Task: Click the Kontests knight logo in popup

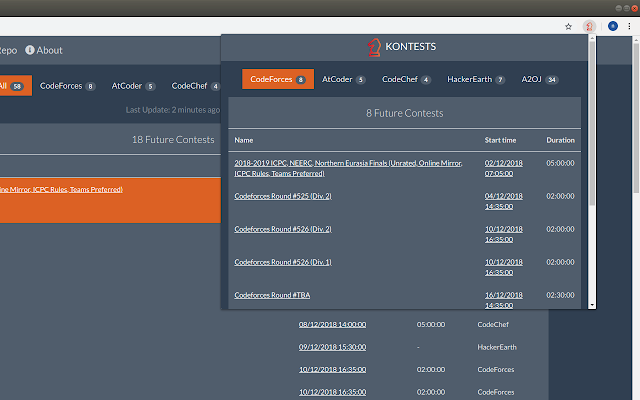Action: (x=374, y=47)
